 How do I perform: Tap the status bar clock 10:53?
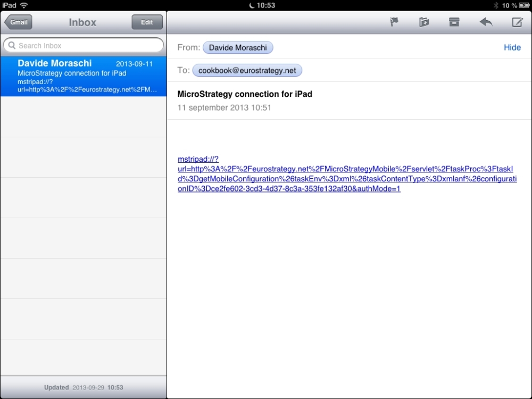265,5
